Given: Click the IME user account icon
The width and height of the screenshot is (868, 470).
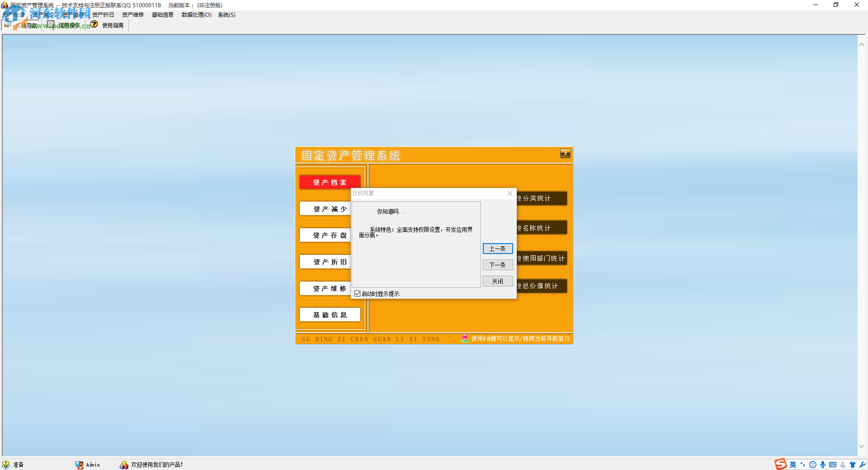Looking at the screenshot, I should [x=843, y=465].
